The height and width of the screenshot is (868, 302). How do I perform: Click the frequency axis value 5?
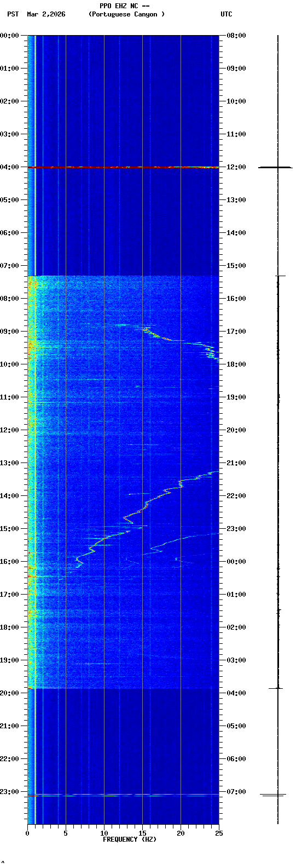click(x=66, y=833)
